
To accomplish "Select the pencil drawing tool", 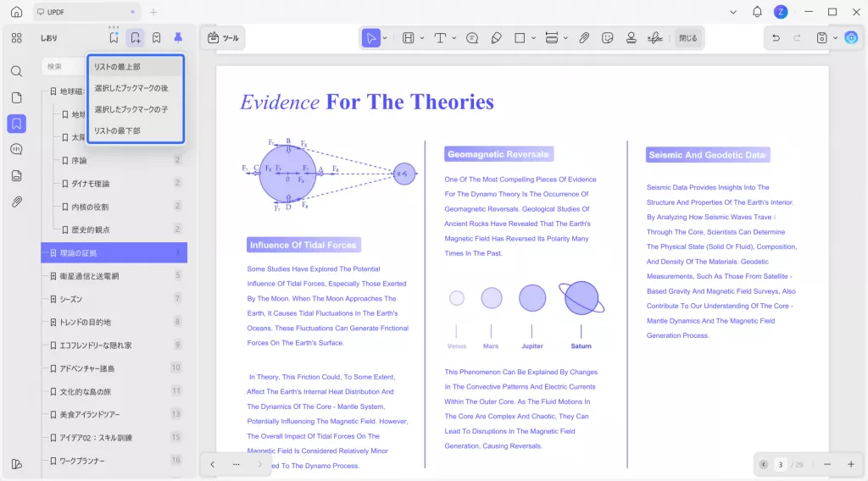I will point(497,38).
